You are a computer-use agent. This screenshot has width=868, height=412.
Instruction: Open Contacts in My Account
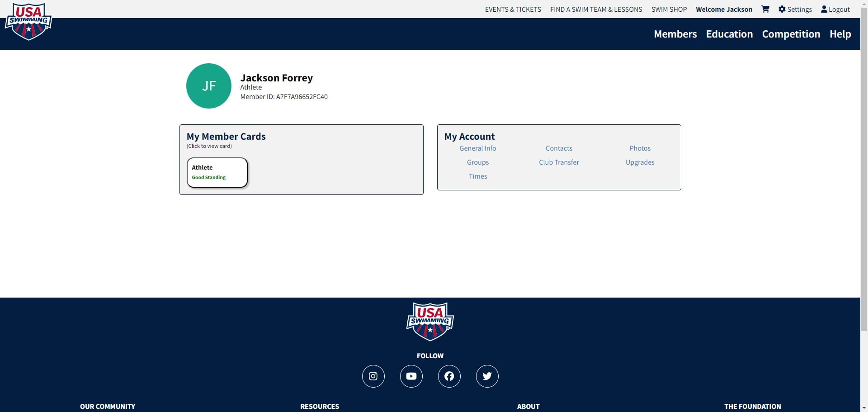click(559, 148)
